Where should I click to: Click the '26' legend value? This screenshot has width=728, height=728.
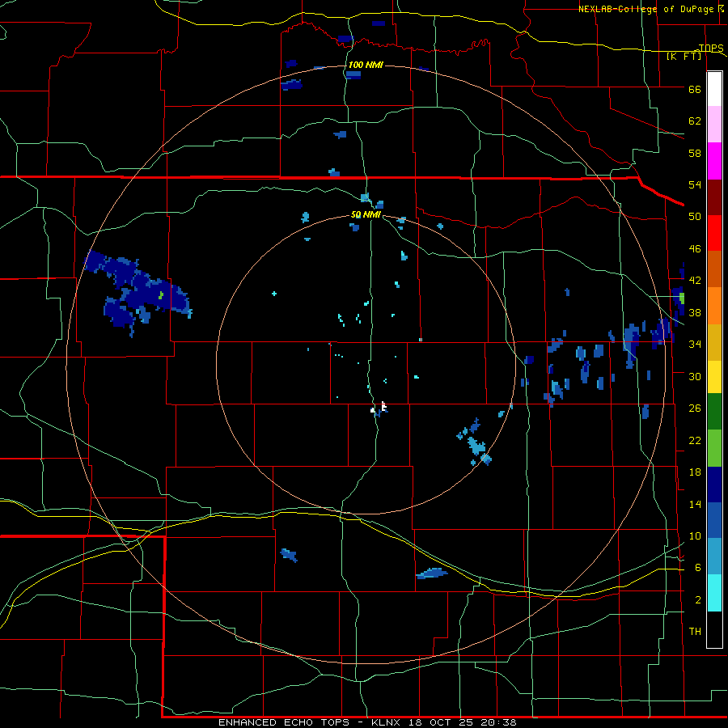click(x=695, y=408)
